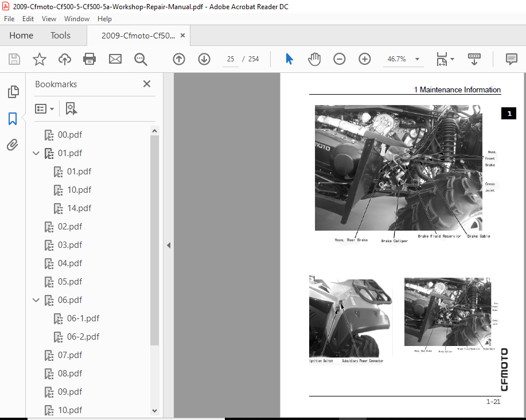
Task: Click find current bookmark icon
Action: pos(71,108)
